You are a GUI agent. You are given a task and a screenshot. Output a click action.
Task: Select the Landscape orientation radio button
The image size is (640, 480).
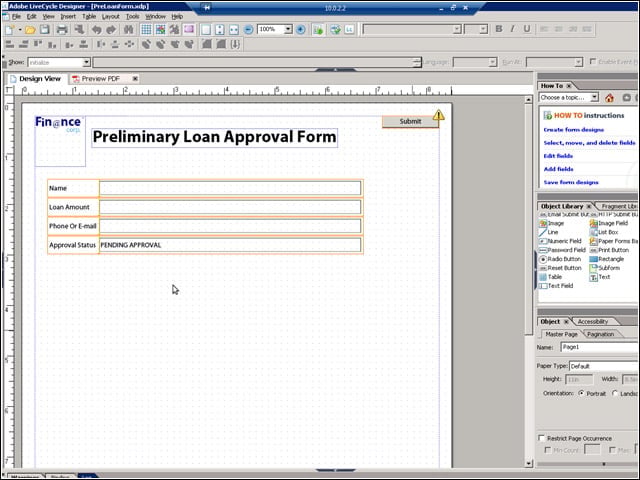(615, 393)
